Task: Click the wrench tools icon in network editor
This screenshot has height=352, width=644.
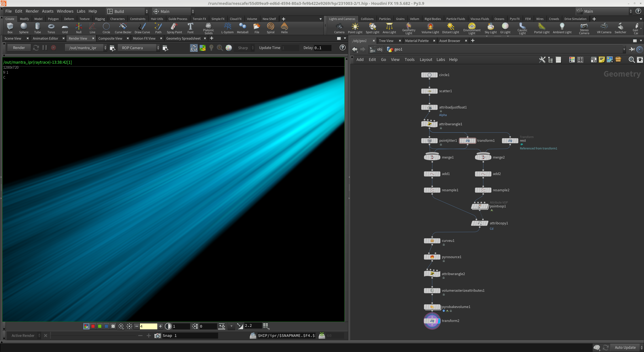Action: [x=542, y=60]
